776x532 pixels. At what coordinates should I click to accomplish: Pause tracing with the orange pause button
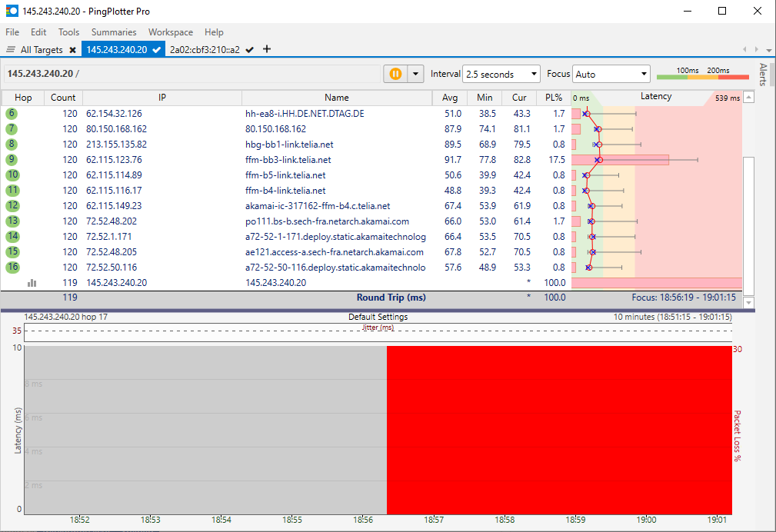(395, 74)
